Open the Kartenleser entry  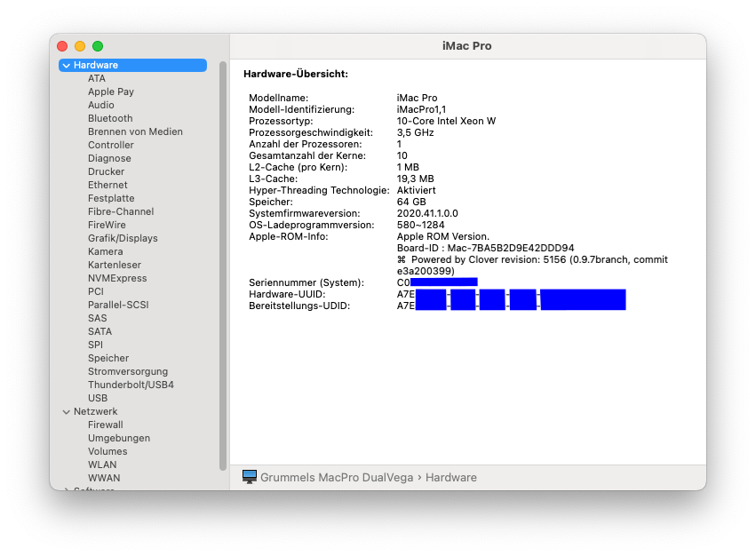(115, 265)
